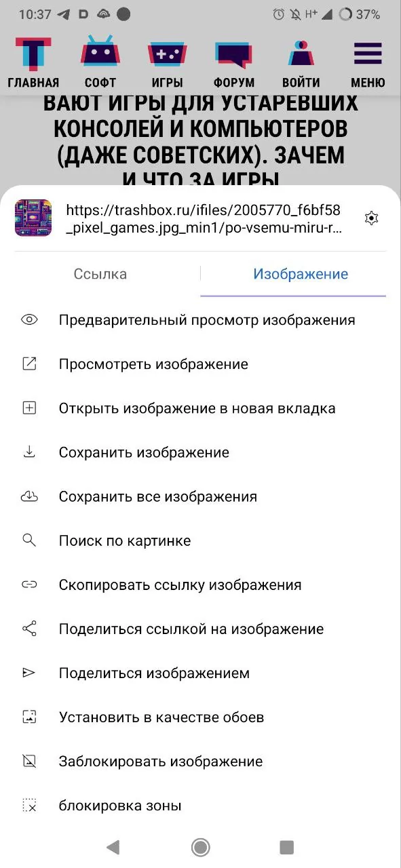The width and height of the screenshot is (401, 868).
Task: Click the cloud download icon for all images
Action: (29, 496)
